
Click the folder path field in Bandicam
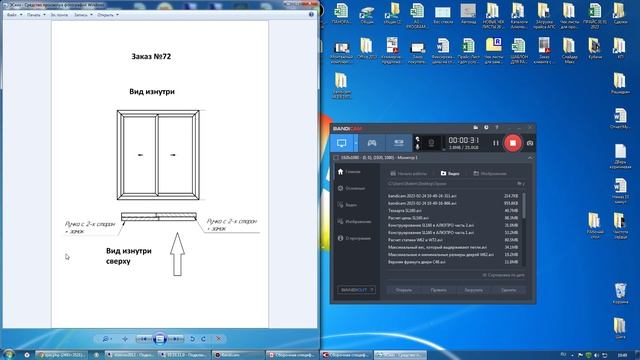click(450, 184)
